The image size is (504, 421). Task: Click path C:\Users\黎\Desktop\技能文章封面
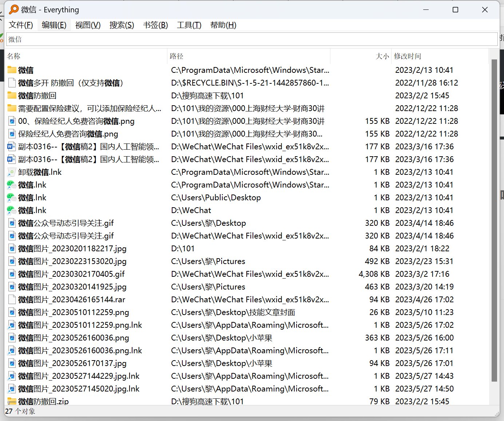[233, 312]
